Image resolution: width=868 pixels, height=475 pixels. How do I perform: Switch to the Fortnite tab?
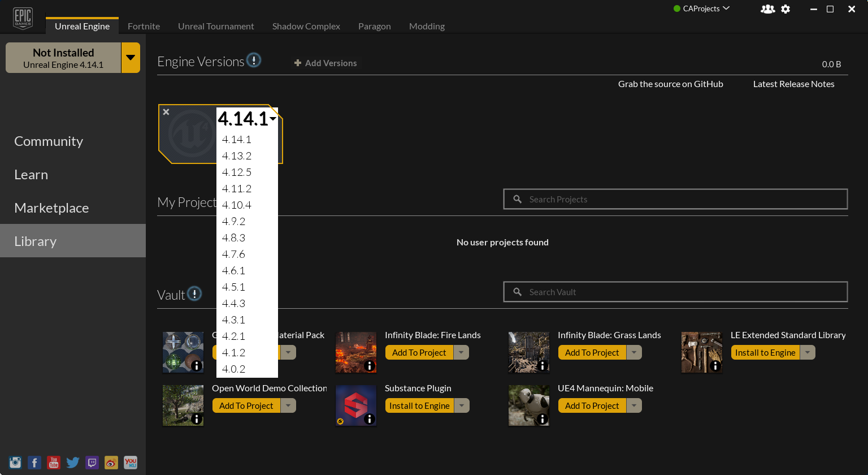144,26
